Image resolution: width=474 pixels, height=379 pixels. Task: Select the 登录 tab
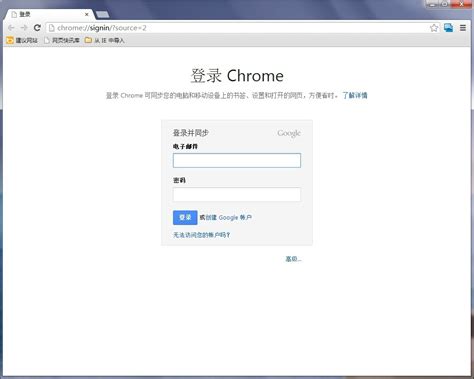50,14
